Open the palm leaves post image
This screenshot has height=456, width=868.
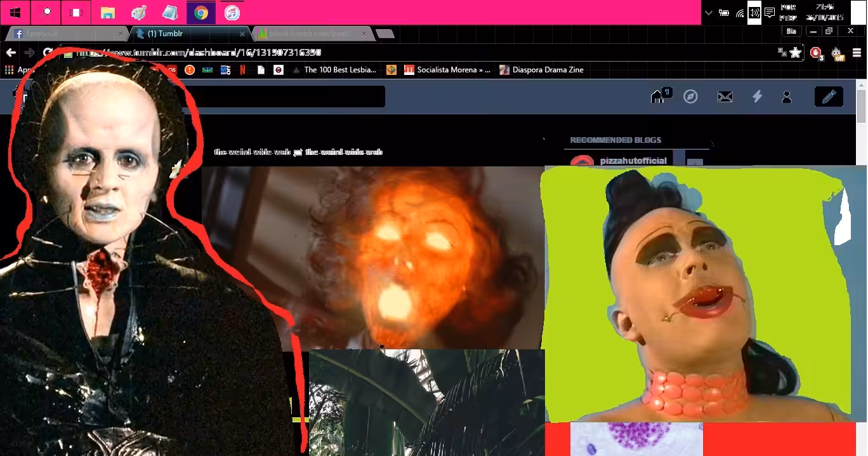[426, 403]
